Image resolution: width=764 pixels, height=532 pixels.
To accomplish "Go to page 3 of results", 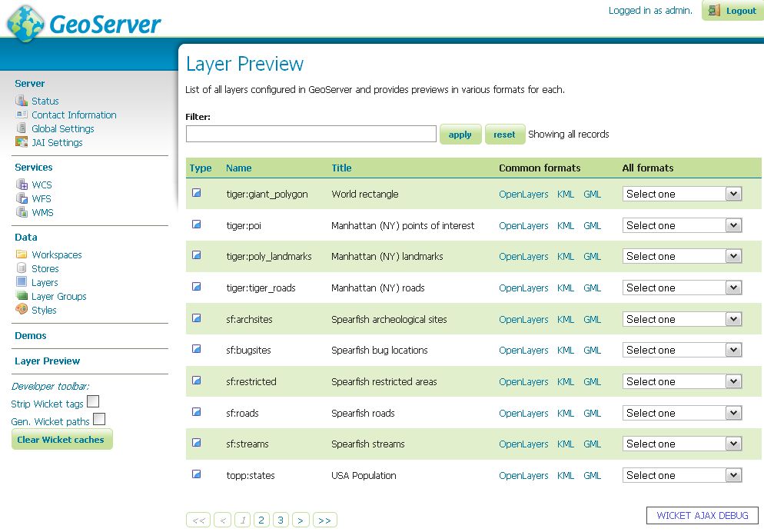I will pyautogui.click(x=281, y=520).
